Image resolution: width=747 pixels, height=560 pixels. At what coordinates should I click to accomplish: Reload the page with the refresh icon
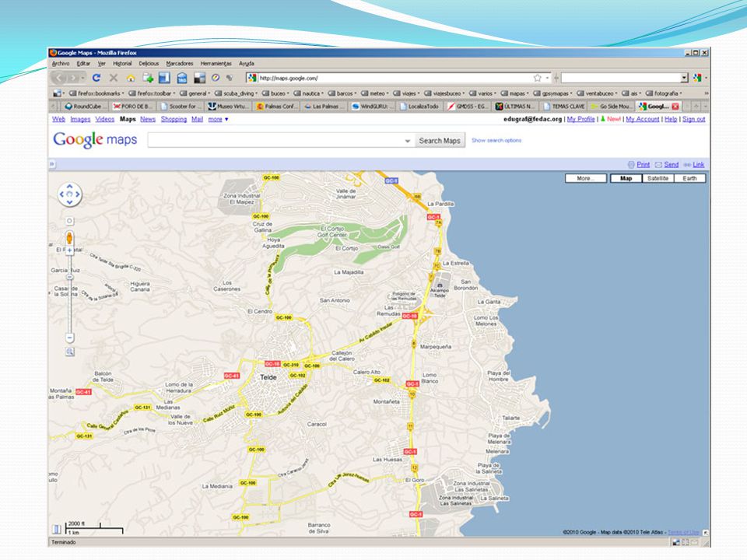(96, 78)
